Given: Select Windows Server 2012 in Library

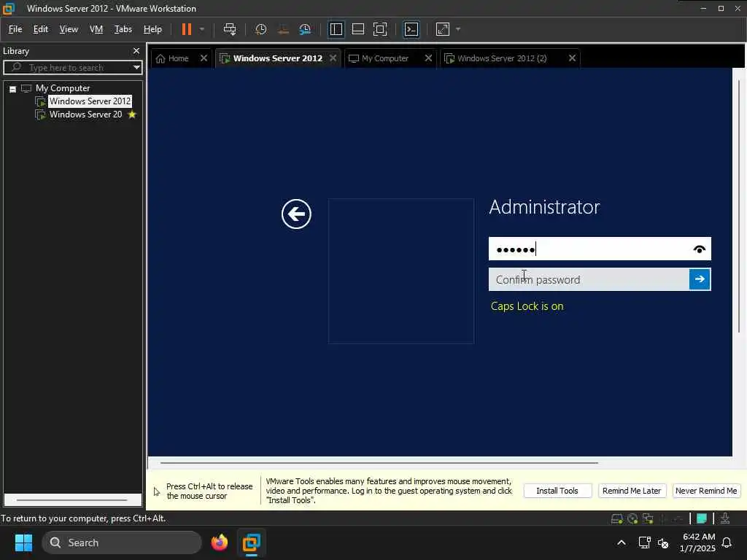Looking at the screenshot, I should click(90, 101).
